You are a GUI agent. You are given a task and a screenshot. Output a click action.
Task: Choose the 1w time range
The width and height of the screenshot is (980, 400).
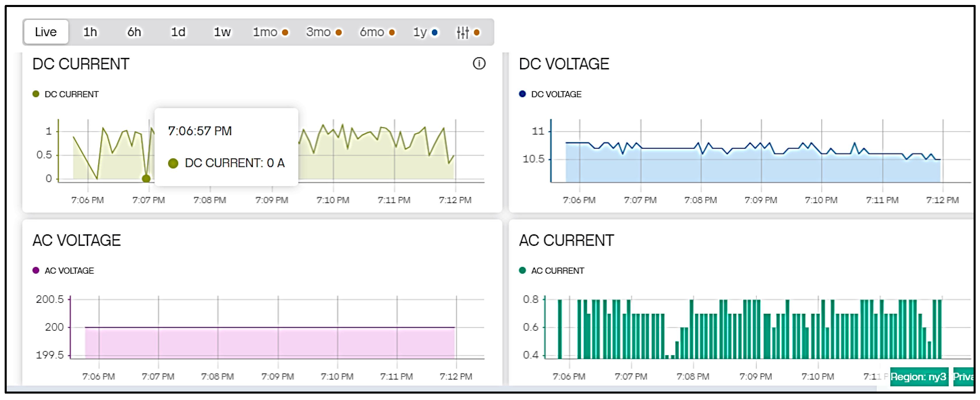pos(222,32)
